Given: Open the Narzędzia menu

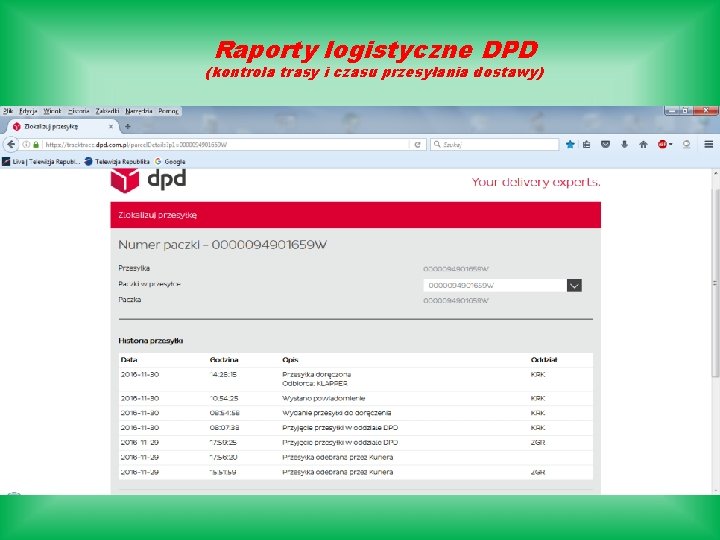Looking at the screenshot, I should (x=139, y=111).
